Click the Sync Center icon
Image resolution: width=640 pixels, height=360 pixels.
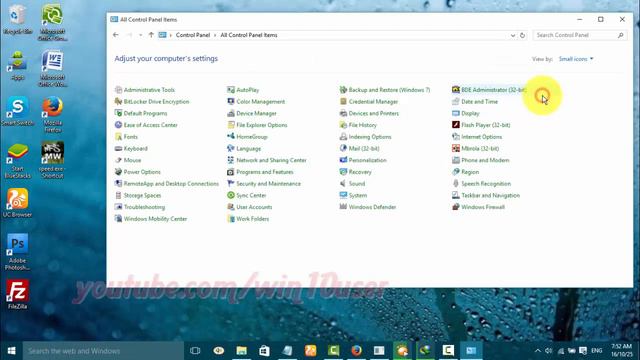click(231, 196)
